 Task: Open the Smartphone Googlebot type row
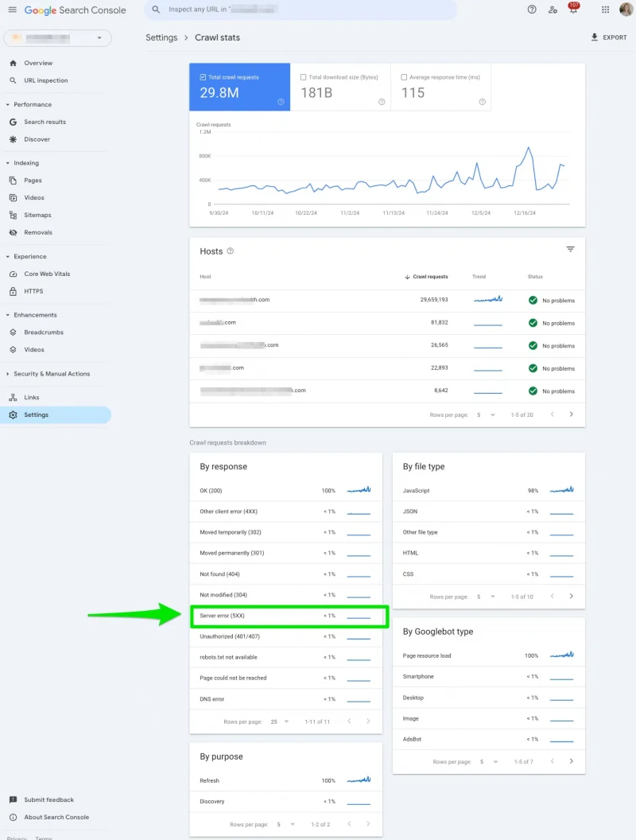(488, 677)
